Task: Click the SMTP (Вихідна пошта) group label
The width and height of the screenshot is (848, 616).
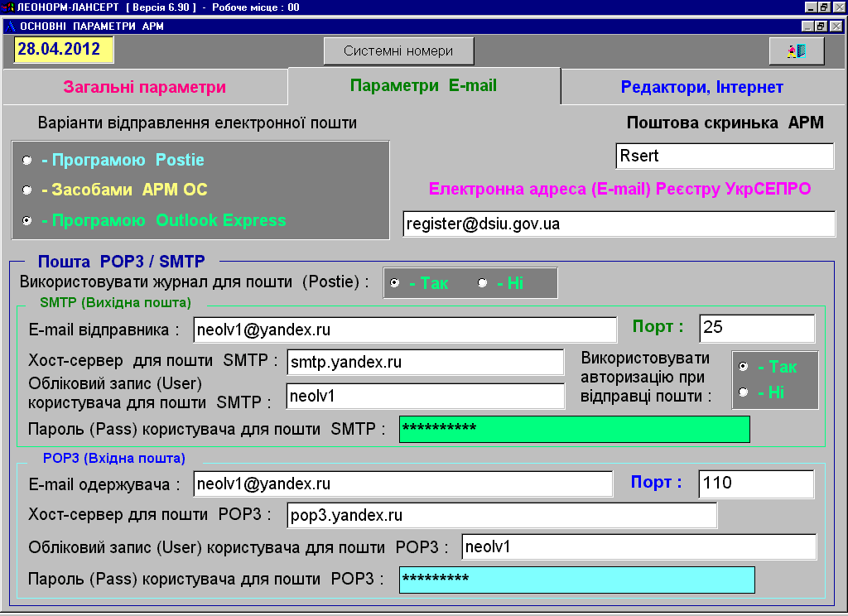Action: tap(116, 302)
